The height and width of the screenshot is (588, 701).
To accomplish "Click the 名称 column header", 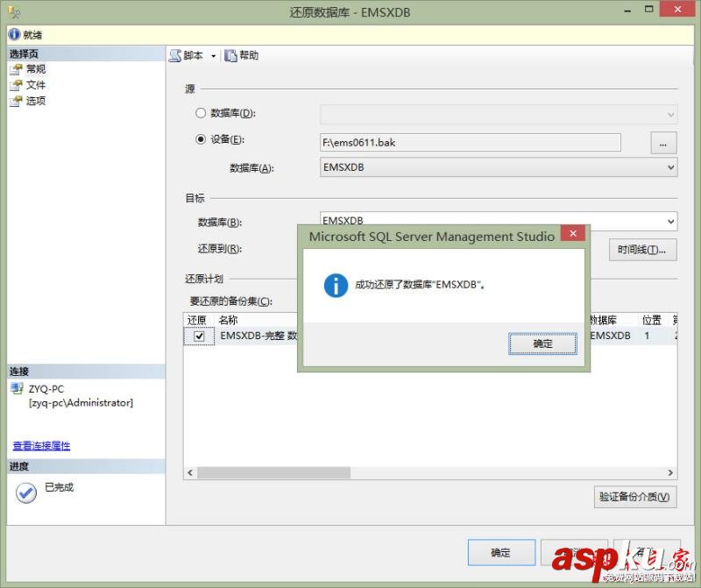I will pos(228,320).
